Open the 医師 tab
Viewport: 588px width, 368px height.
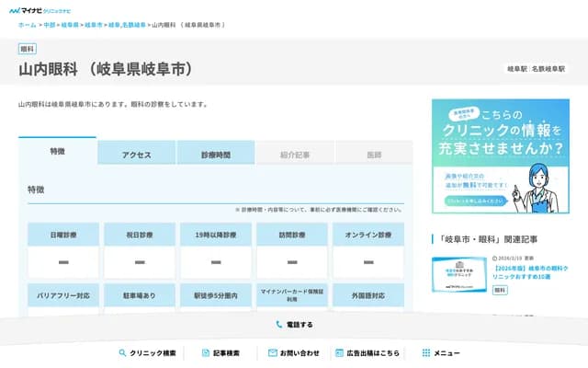374,155
